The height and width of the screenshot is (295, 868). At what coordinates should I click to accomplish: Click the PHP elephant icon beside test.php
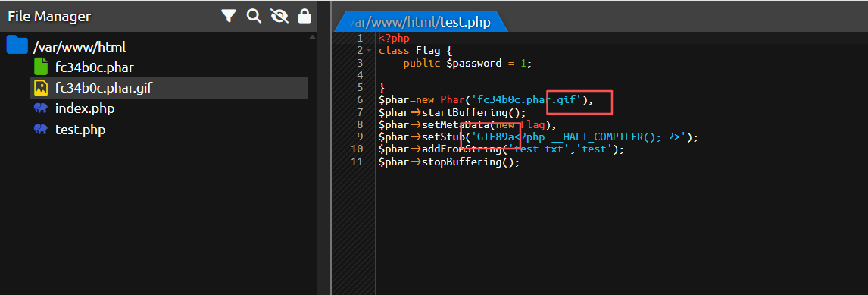tap(41, 130)
